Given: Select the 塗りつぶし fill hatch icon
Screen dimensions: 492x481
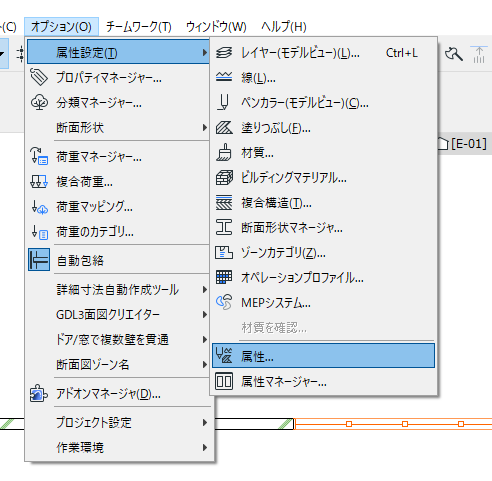Looking at the screenshot, I should 224,128.
